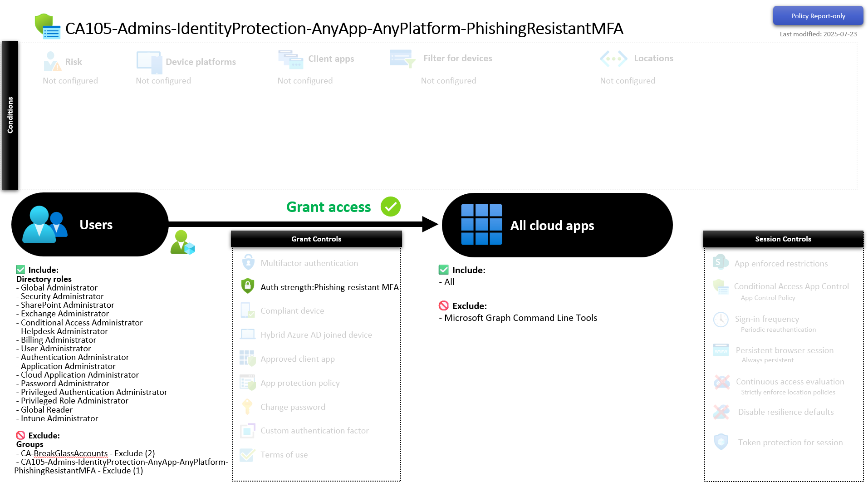Click the Users people icon
868x487 pixels.
[44, 224]
